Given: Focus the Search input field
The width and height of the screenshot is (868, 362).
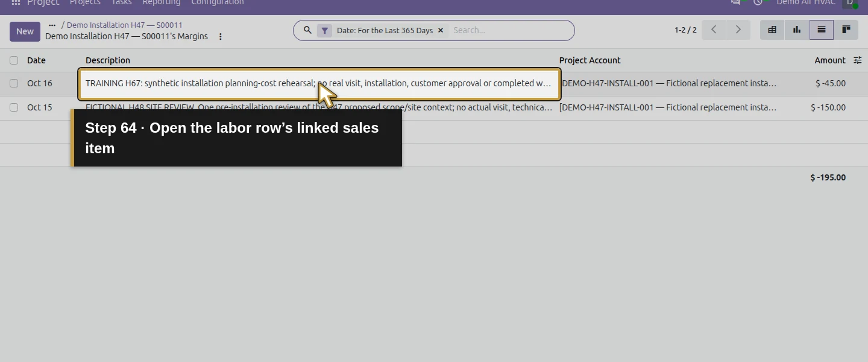Looking at the screenshot, I should pos(509,30).
